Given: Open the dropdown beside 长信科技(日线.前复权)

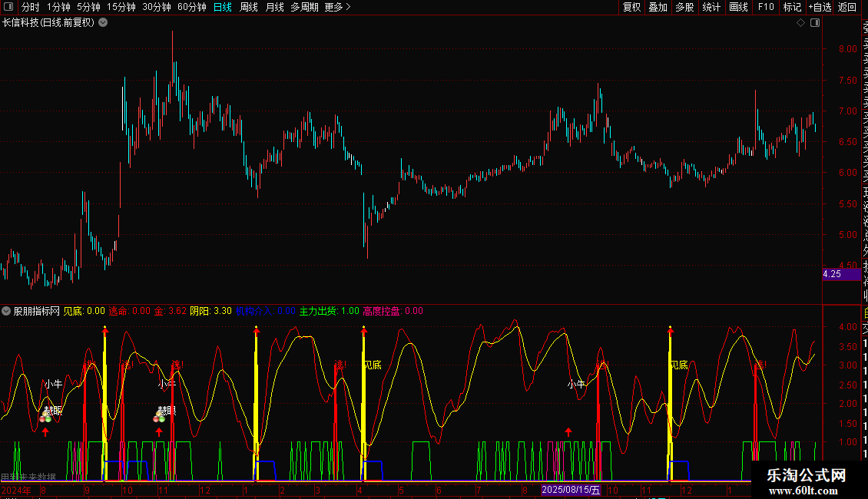Looking at the screenshot, I should 103,23.
